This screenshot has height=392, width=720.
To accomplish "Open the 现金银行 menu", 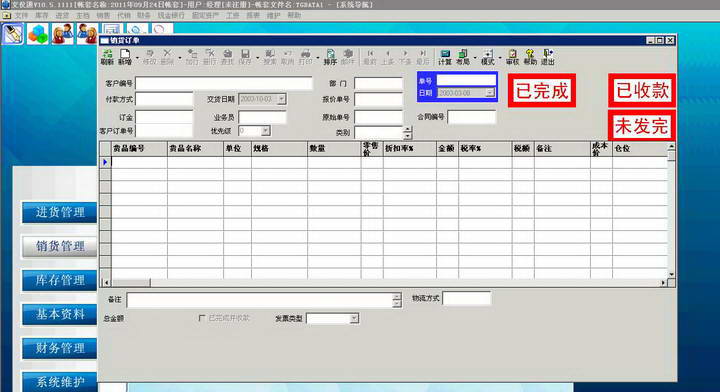I will [x=171, y=15].
